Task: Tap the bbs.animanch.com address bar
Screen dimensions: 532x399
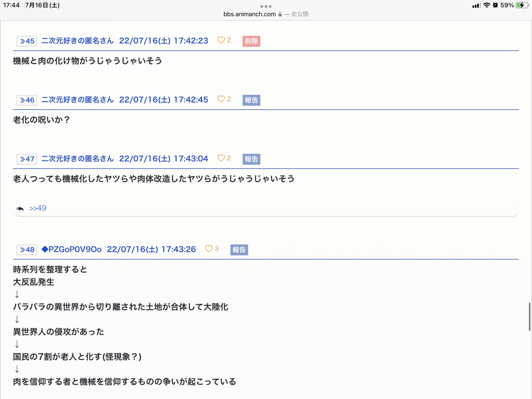Action: 250,14
